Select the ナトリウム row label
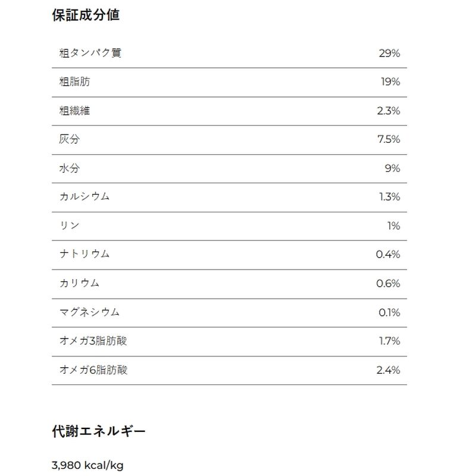Viewport: 476px width, 476px height. (x=84, y=254)
